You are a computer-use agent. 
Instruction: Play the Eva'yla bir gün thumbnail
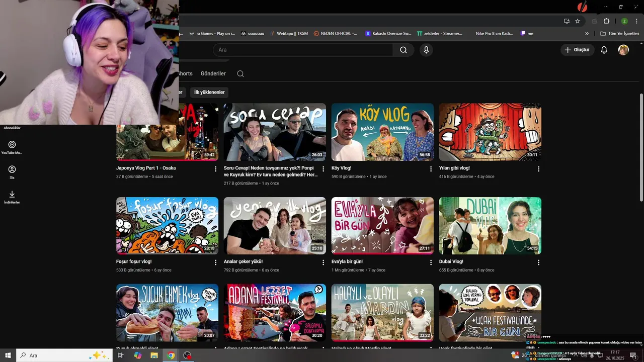(x=382, y=225)
